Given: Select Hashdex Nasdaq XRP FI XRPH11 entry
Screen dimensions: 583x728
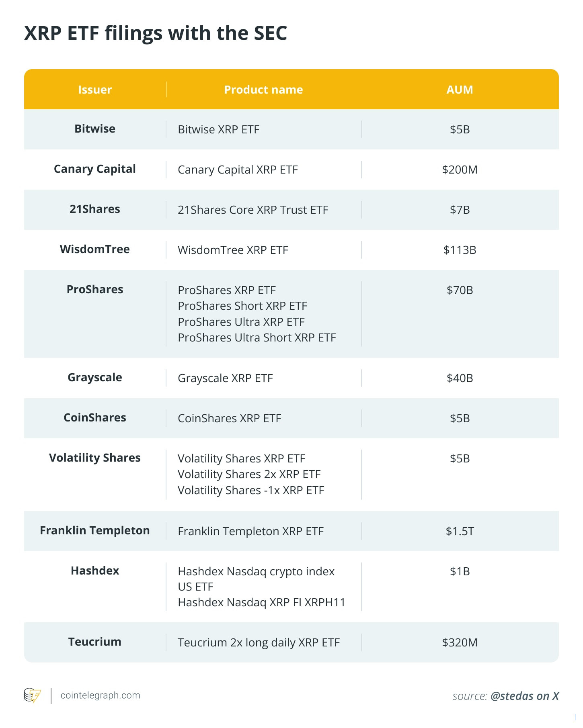Looking at the screenshot, I should coord(261,602).
